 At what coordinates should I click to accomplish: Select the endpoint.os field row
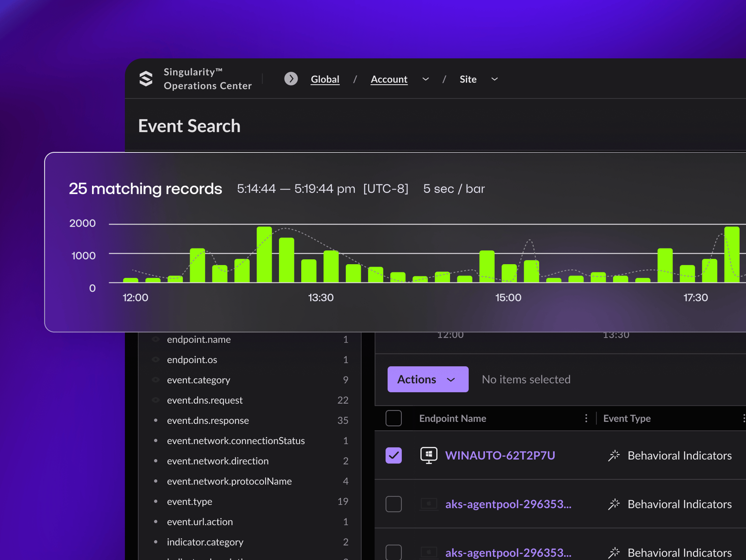(x=249, y=360)
